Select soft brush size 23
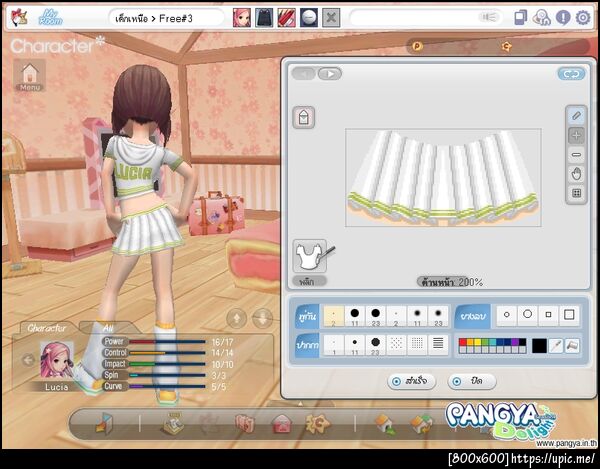The height and width of the screenshot is (469, 600). [x=438, y=316]
